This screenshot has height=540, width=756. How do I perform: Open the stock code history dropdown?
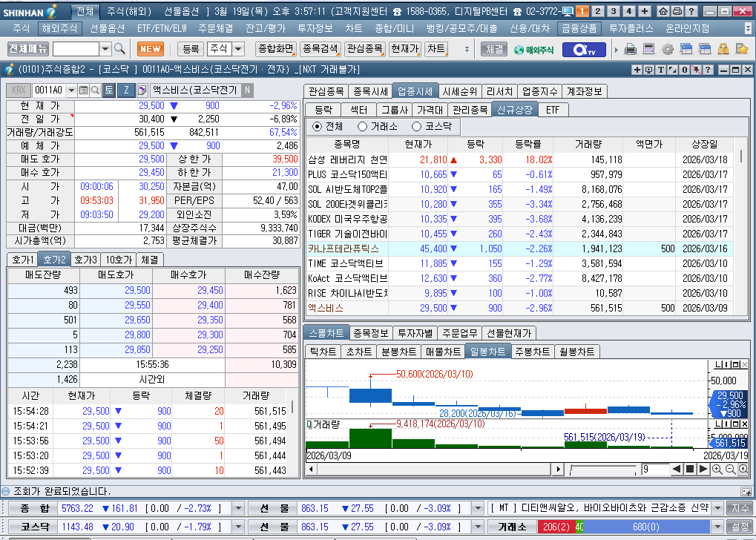tap(71, 90)
